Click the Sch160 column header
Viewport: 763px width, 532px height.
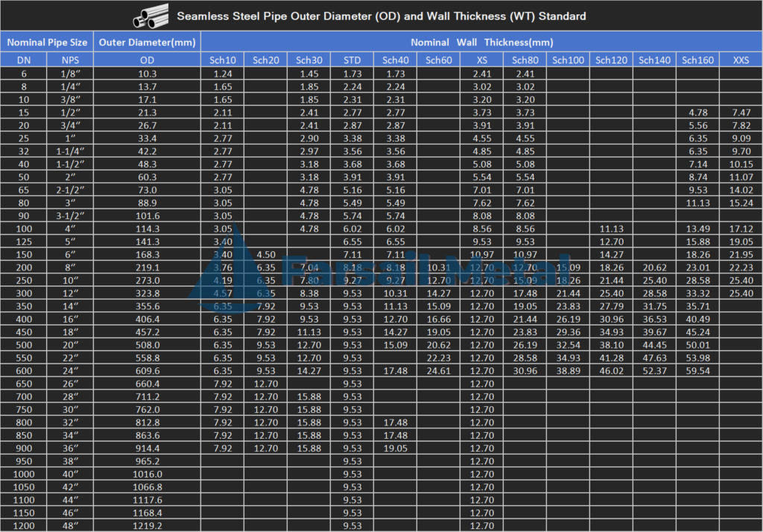tap(697, 60)
